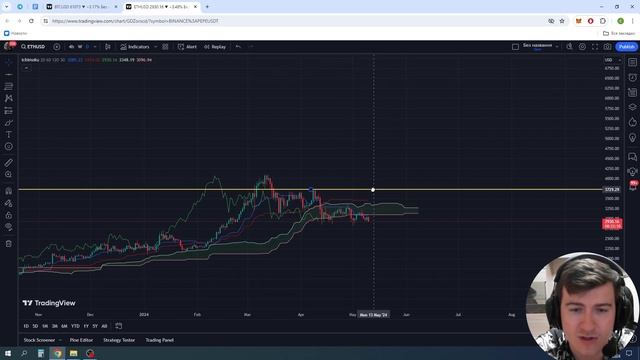
Task: Select the crosshair cursor tool
Action: (x=9, y=62)
